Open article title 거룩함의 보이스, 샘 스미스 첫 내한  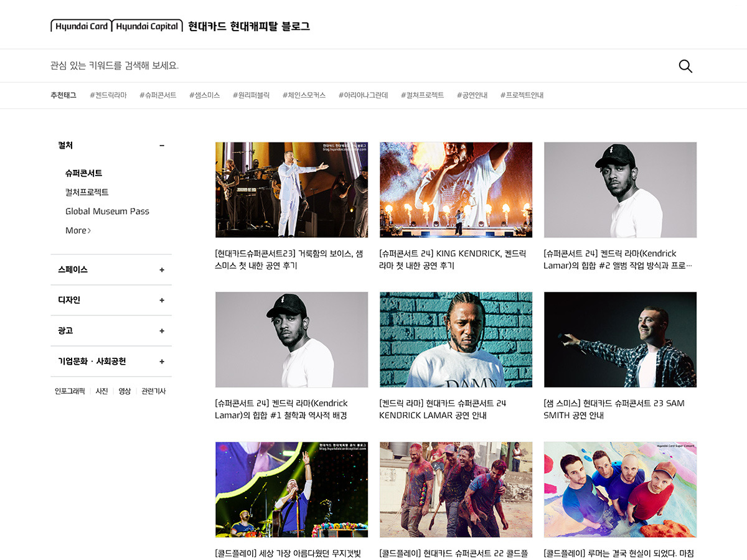pos(289,259)
